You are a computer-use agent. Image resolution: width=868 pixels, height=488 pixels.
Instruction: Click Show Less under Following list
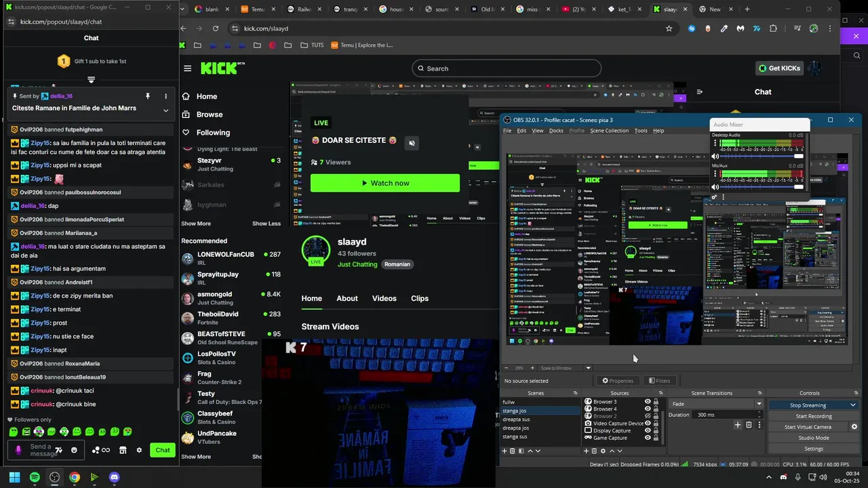pyautogui.click(x=267, y=224)
